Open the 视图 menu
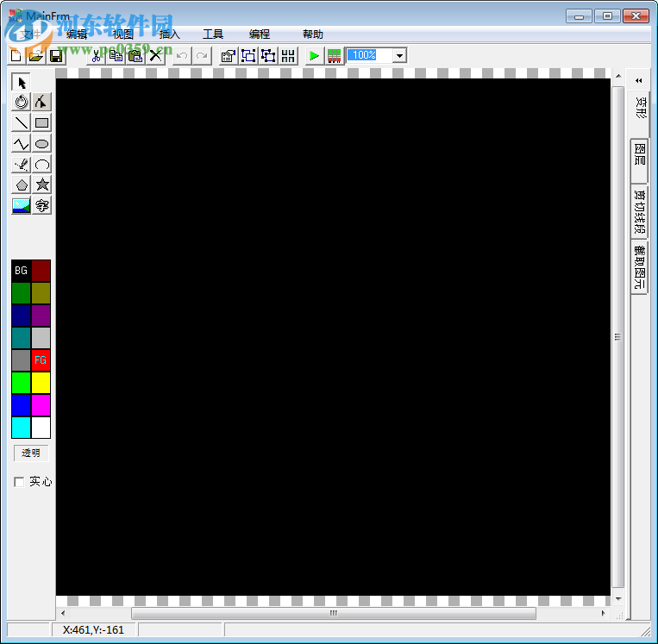Viewport: 658px width, 644px height. point(123,34)
